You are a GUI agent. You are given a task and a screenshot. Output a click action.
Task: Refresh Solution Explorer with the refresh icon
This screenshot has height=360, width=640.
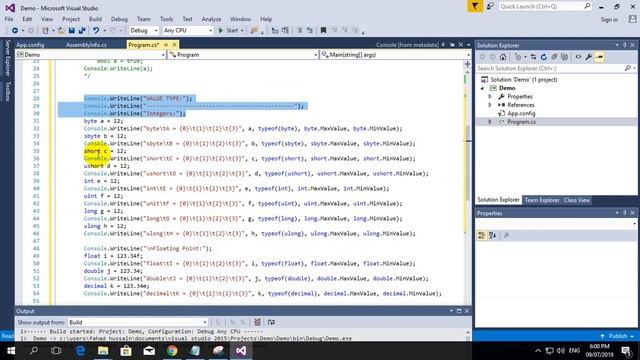pyautogui.click(x=544, y=57)
